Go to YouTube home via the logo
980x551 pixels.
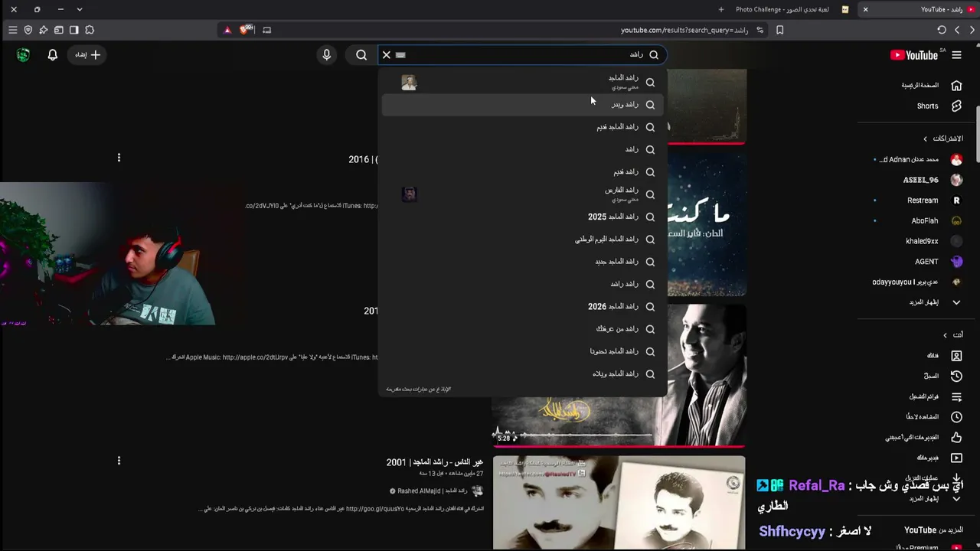tap(914, 55)
